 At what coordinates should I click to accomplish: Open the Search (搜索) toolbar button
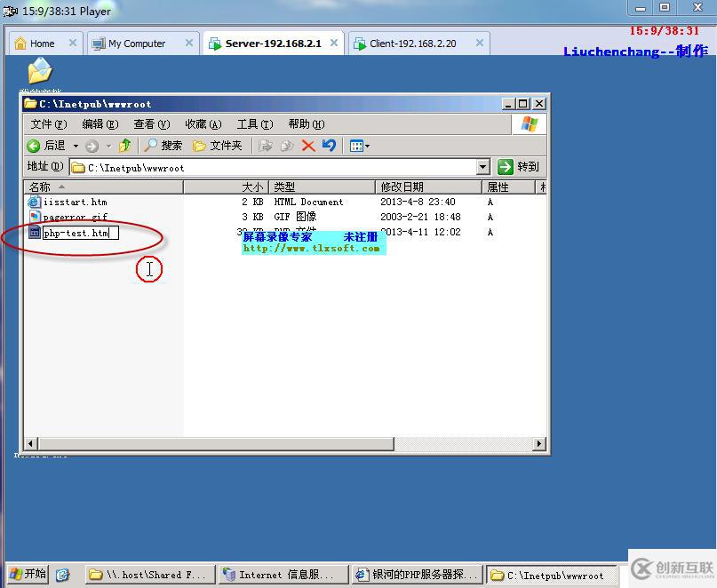(x=163, y=146)
